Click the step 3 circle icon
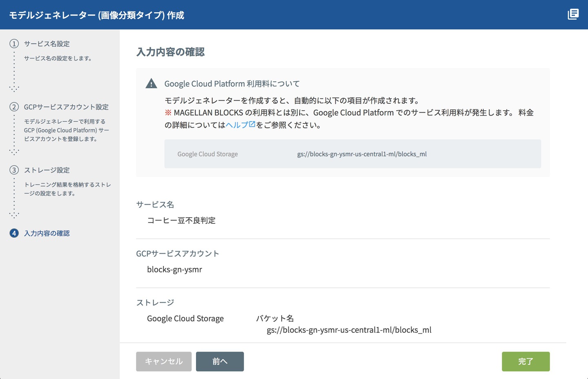This screenshot has width=588, height=379. pyautogui.click(x=14, y=170)
